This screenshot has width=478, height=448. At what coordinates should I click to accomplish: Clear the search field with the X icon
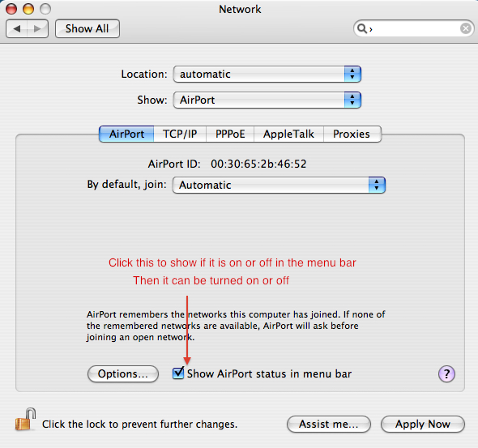(x=466, y=28)
